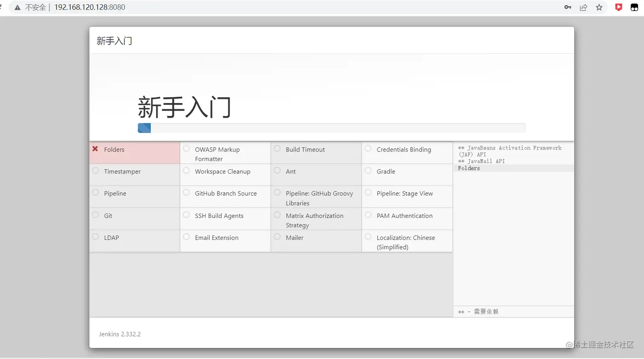The height and width of the screenshot is (359, 644).
Task: Click the status circle next to Pipeline: Stage View
Action: [x=368, y=193]
